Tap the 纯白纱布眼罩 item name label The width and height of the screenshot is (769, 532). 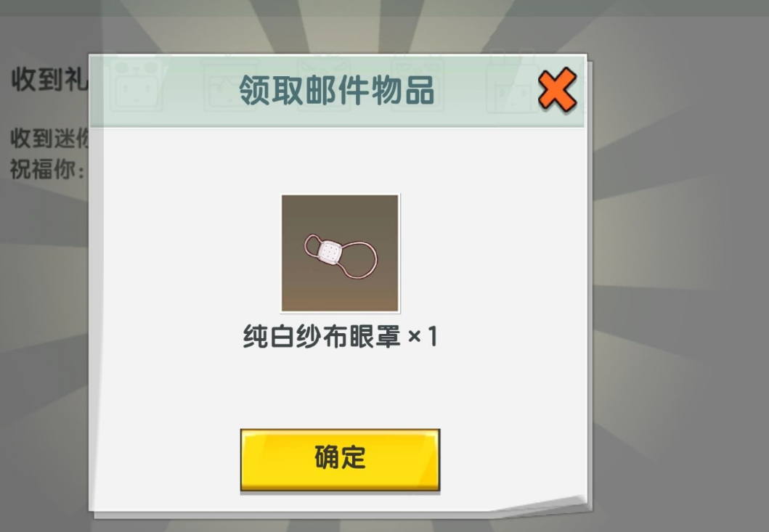click(x=322, y=336)
